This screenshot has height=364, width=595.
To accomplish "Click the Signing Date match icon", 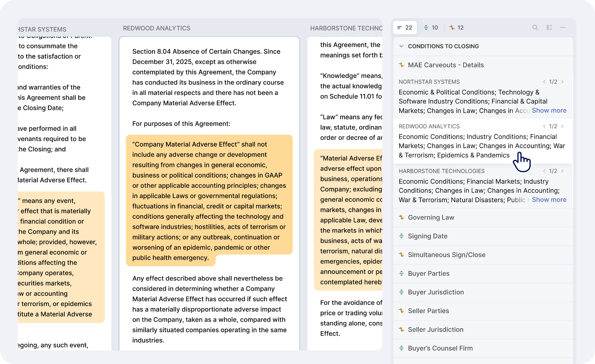I will (401, 236).
